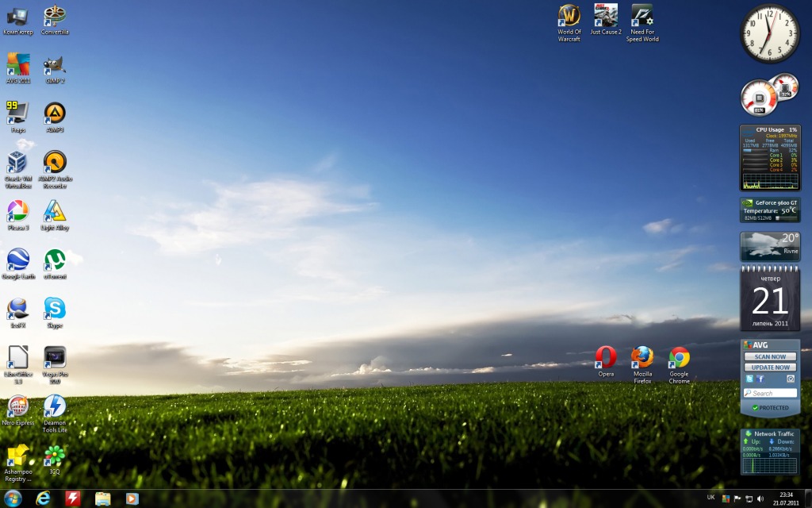Viewport: 812px width, 508px height.
Task: Open the Google Chrome desktop shortcut
Action: click(679, 365)
